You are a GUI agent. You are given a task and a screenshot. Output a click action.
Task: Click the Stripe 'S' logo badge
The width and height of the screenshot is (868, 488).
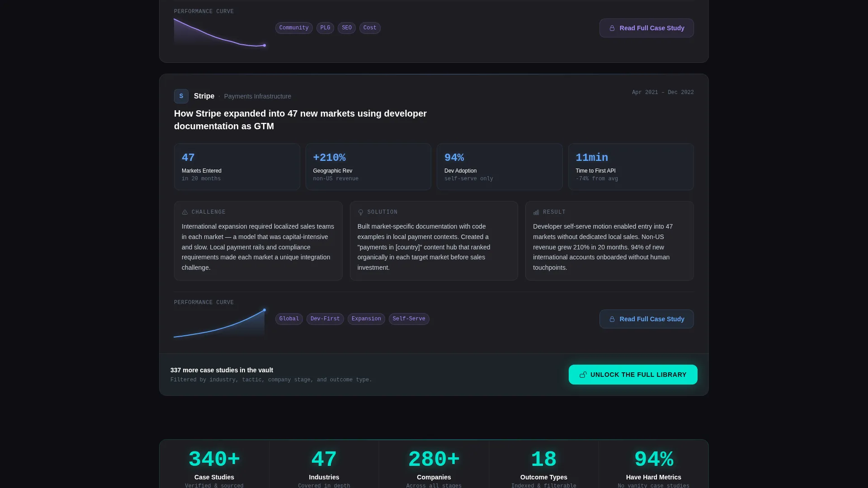click(181, 96)
